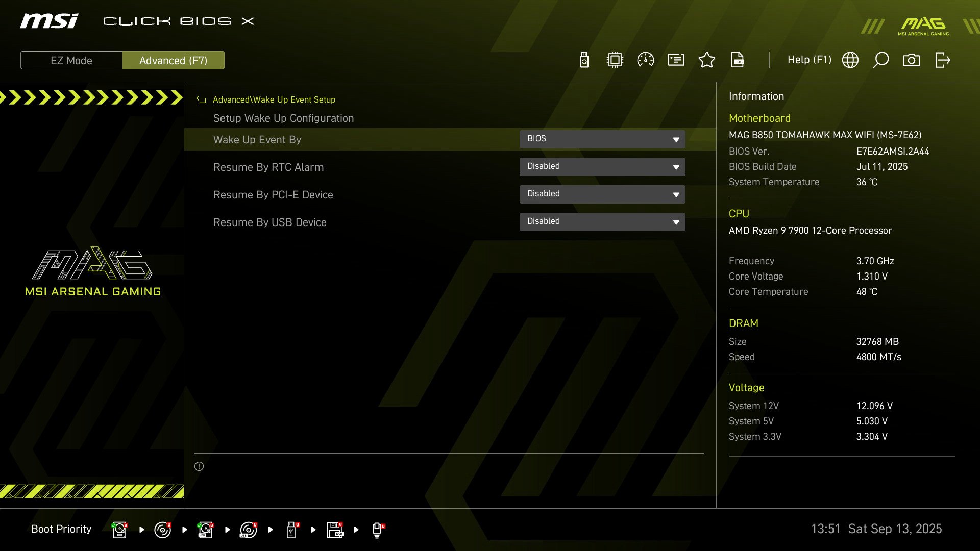
Task: Open the LOG file icon
Action: point(738,60)
